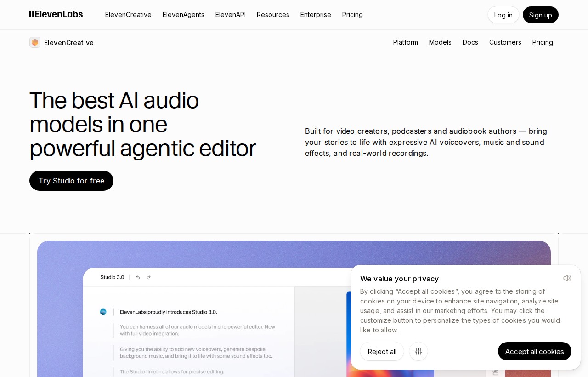Click the orange ElevenCreative product icon
This screenshot has height=377, width=588.
click(35, 42)
